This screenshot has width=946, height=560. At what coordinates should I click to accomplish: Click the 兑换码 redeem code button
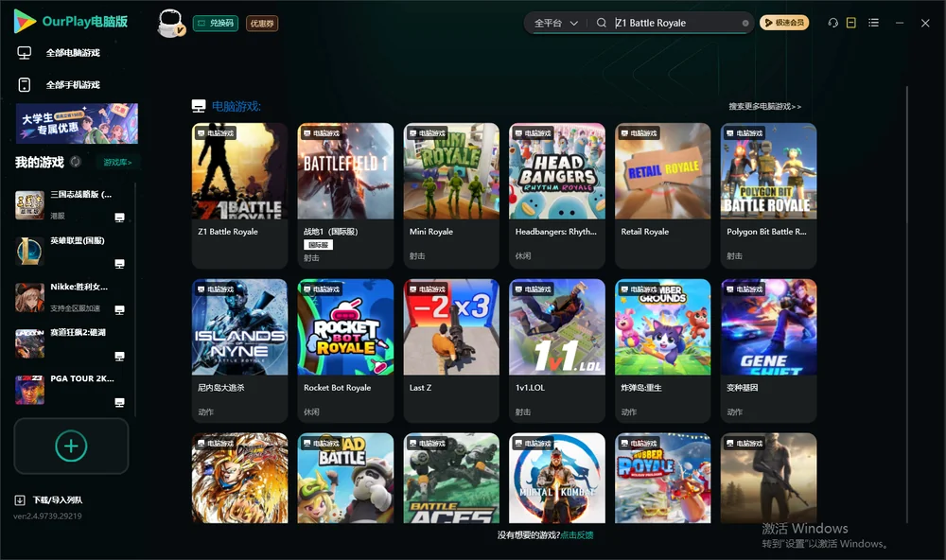(216, 24)
